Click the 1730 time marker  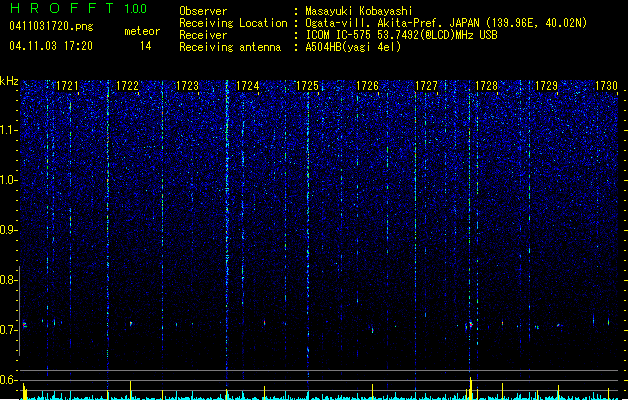(x=607, y=86)
